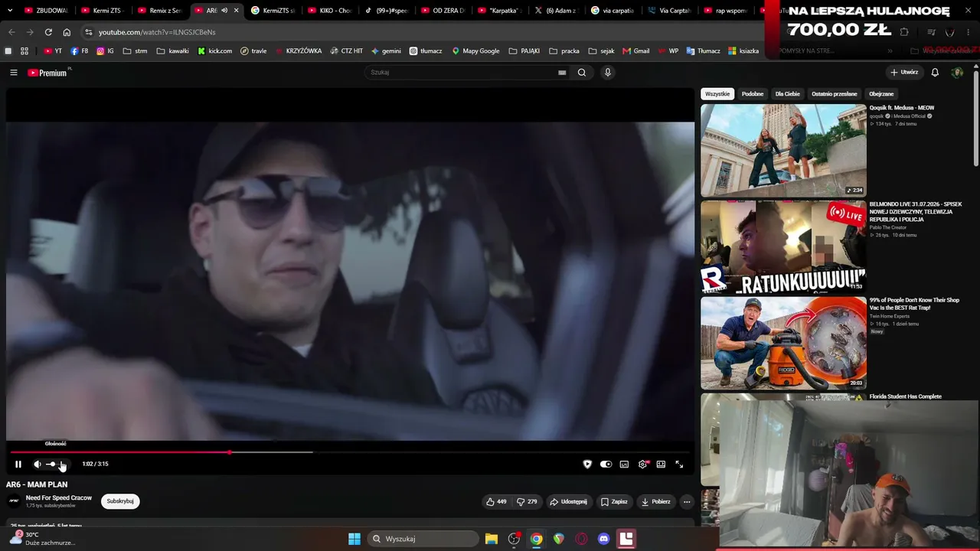
Task: Save the video with Zapisz button
Action: coord(614,502)
